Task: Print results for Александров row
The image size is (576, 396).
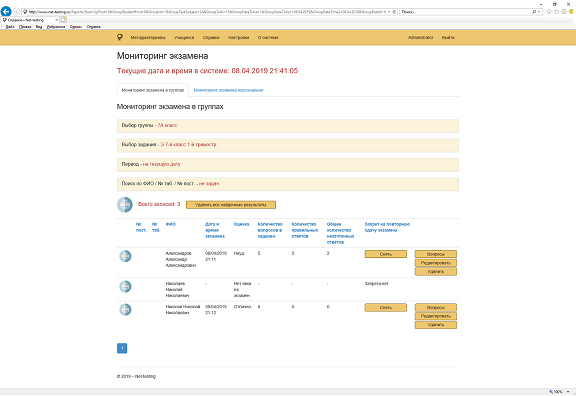Action: [x=125, y=256]
